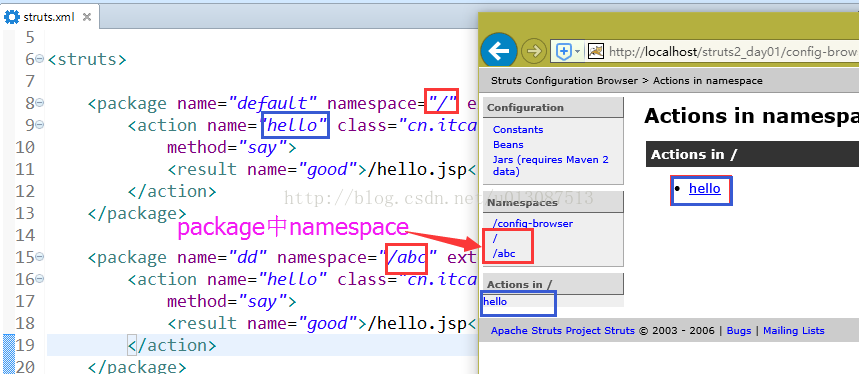Click the dark 'Actions in /' table header
This screenshot has height=374, width=859.
coord(752,154)
